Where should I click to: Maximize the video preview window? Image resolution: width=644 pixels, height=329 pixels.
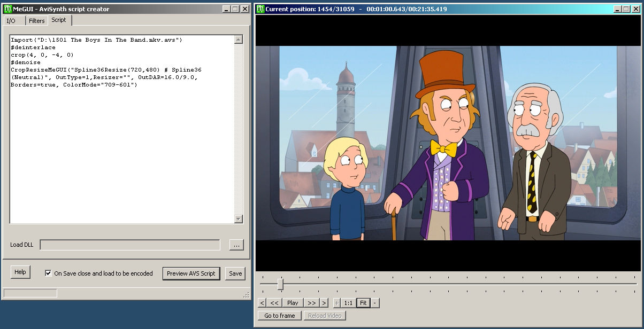625,9
